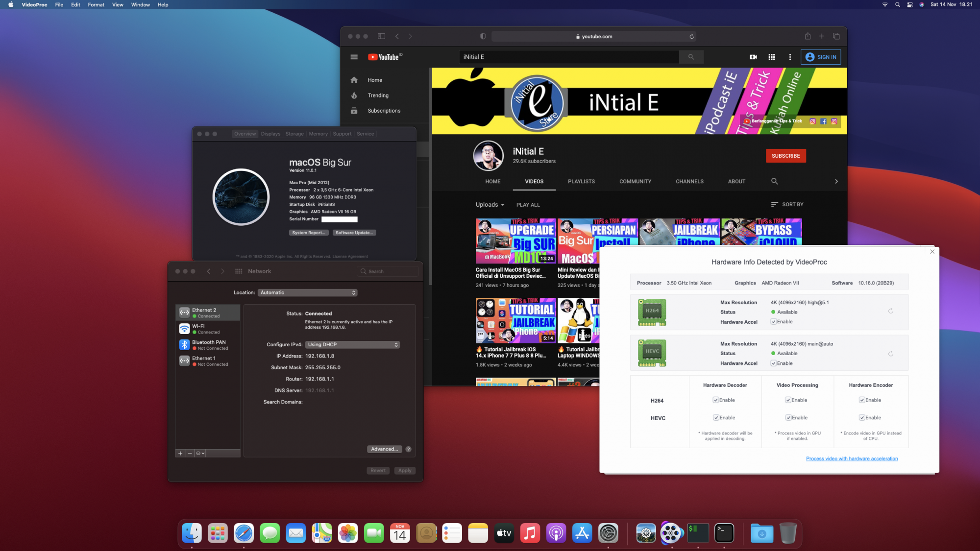Click Process video with hardware acceleration link
Image resolution: width=980 pixels, height=551 pixels.
click(x=852, y=458)
